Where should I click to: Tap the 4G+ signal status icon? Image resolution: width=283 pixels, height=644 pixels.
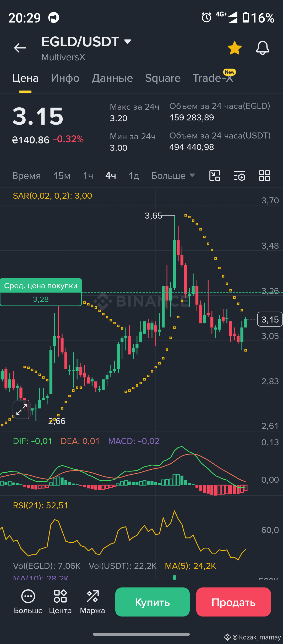[227, 17]
